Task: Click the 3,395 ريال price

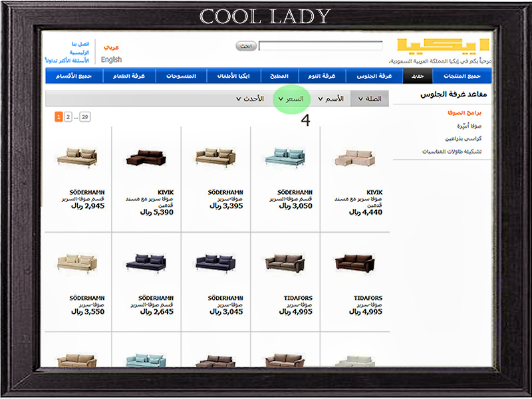Action: coord(226,206)
